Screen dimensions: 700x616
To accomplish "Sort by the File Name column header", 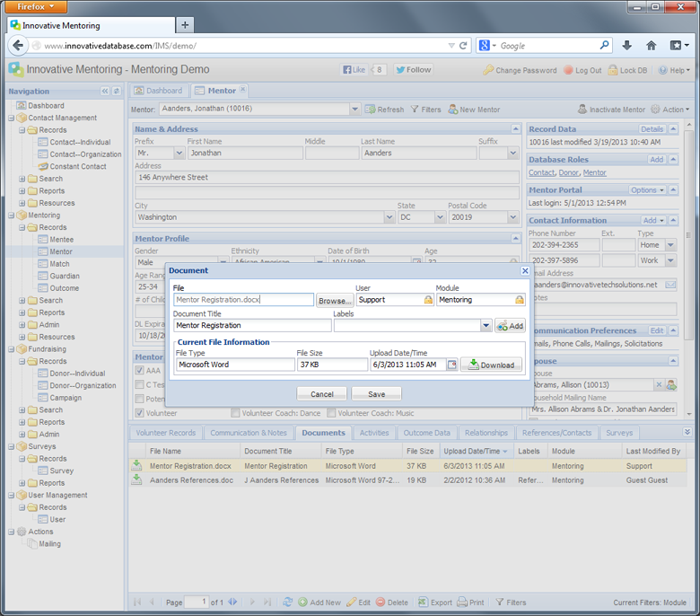I will pos(192,451).
